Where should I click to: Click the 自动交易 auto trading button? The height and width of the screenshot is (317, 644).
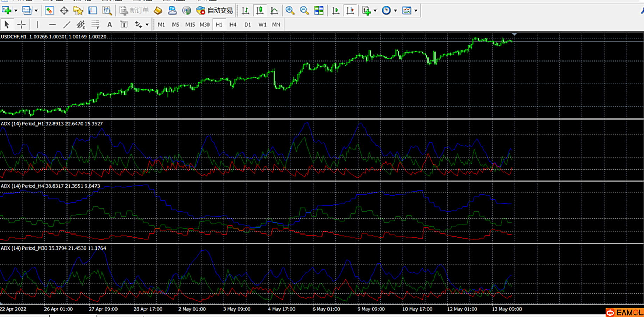[x=215, y=10]
